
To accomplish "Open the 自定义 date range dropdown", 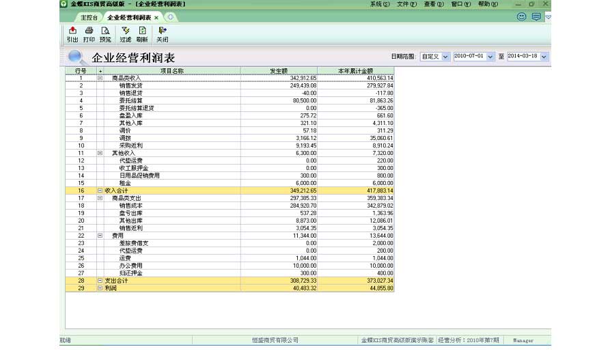I will pyautogui.click(x=446, y=57).
